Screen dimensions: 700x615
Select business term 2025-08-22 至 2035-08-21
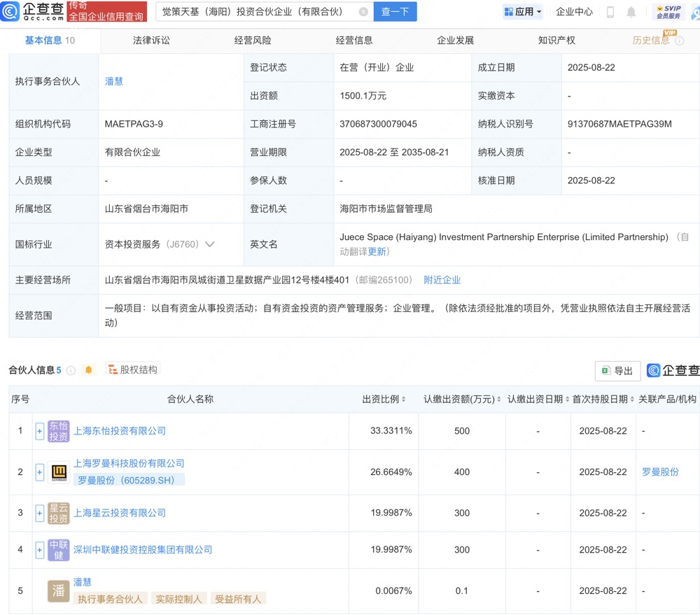394,153
